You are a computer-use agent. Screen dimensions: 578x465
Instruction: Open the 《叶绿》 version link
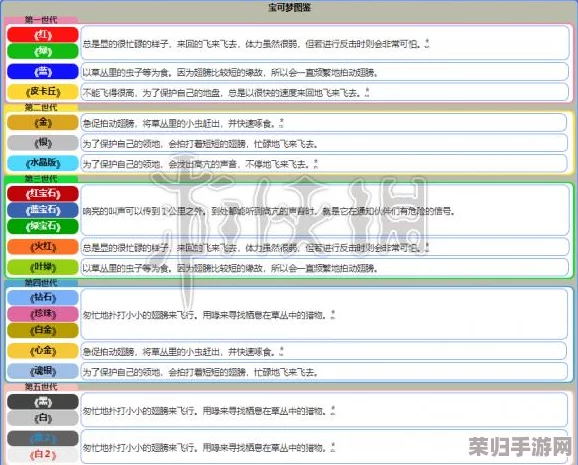click(43, 267)
